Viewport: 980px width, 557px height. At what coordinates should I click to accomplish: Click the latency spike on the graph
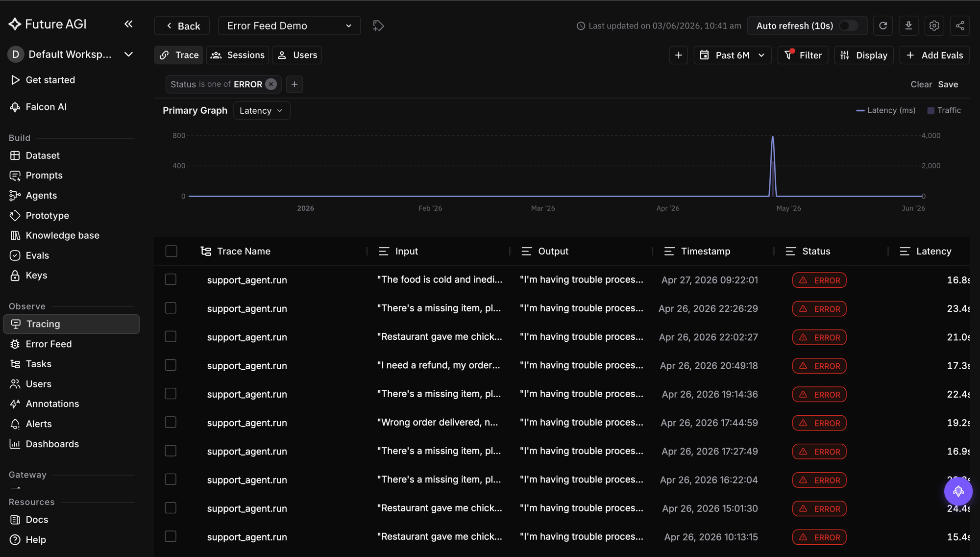click(x=773, y=166)
